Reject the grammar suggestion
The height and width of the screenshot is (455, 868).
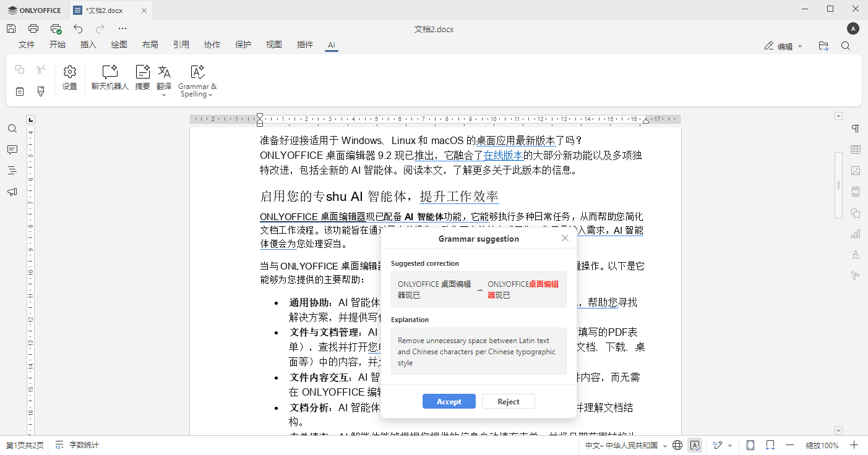(508, 401)
